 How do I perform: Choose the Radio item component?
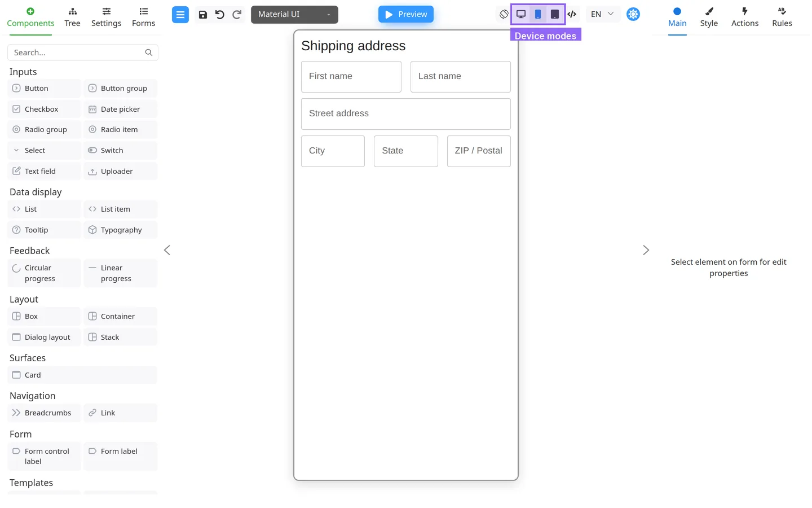coord(121,130)
